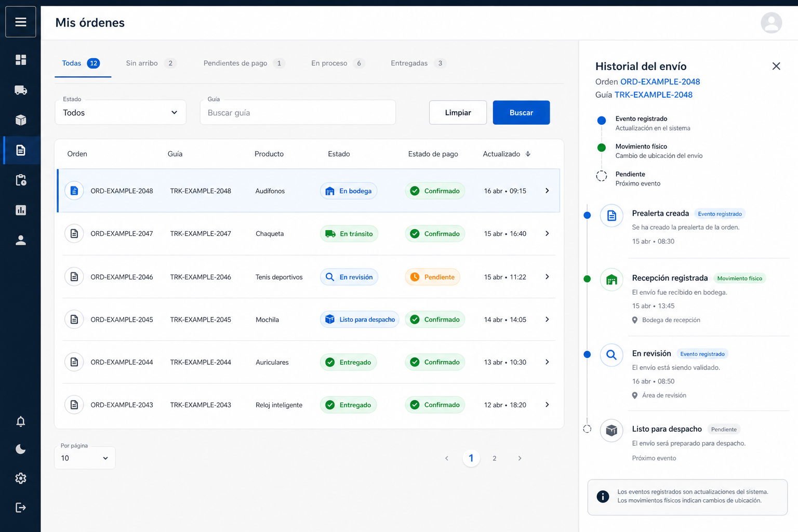798x532 pixels.
Task: Click the Listo para despacho box icon in timeline
Action: (611, 430)
